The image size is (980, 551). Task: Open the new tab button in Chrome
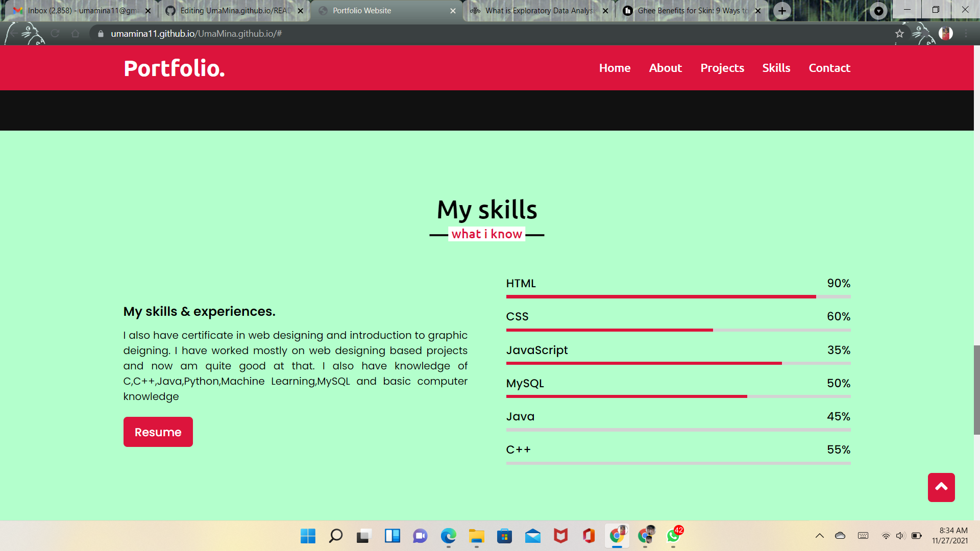click(x=782, y=10)
